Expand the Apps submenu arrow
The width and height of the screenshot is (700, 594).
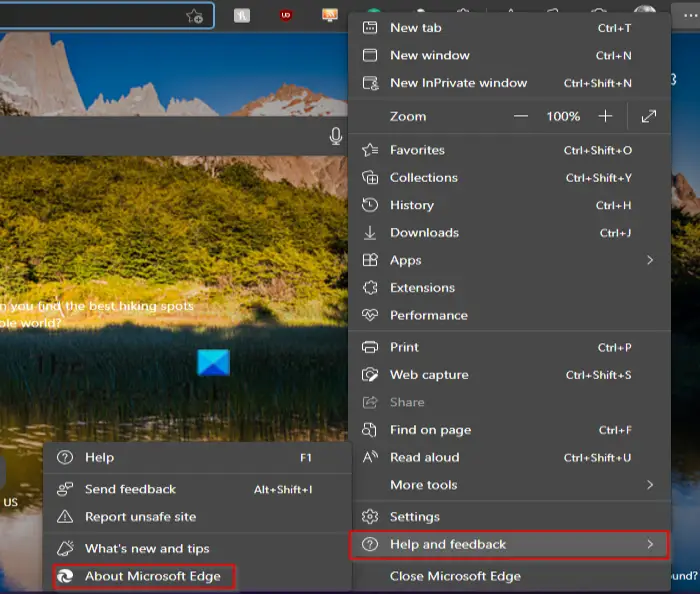(650, 260)
